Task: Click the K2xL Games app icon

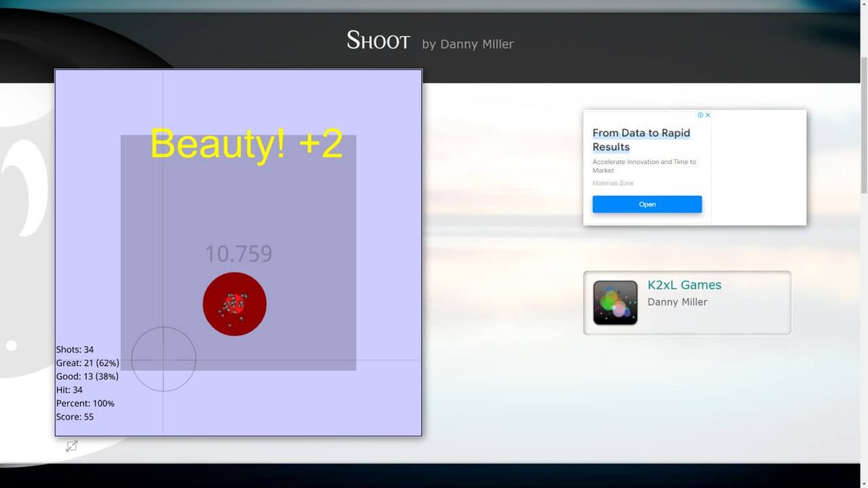Action: [x=616, y=302]
